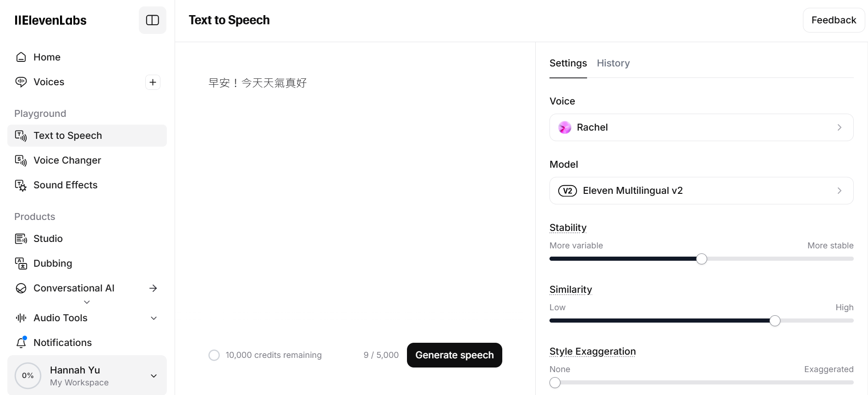The image size is (868, 395).
Task: Click the Feedback button
Action: tap(833, 20)
